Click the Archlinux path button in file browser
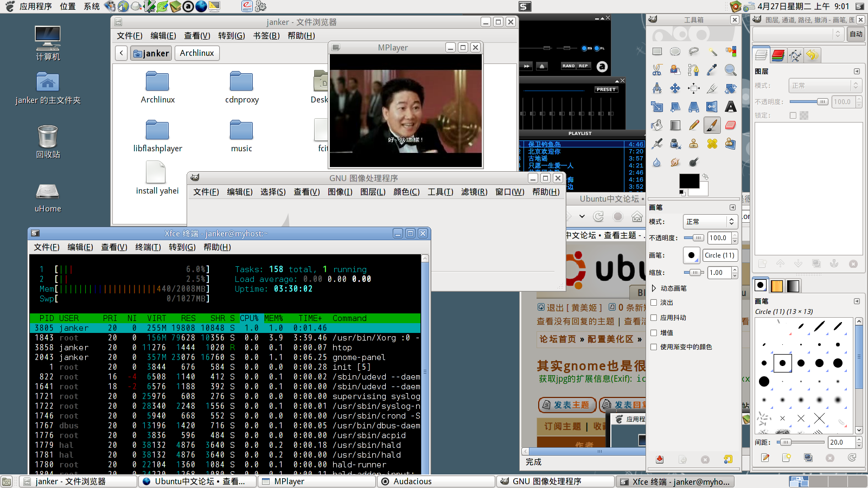This screenshot has width=868, height=488. (197, 53)
